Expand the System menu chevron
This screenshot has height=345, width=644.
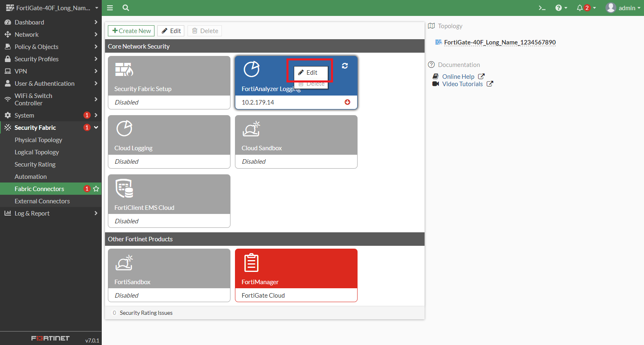[x=96, y=115]
